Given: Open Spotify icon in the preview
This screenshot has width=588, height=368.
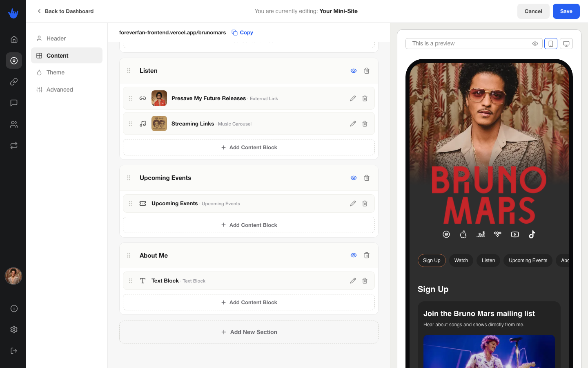Looking at the screenshot, I should point(446,234).
